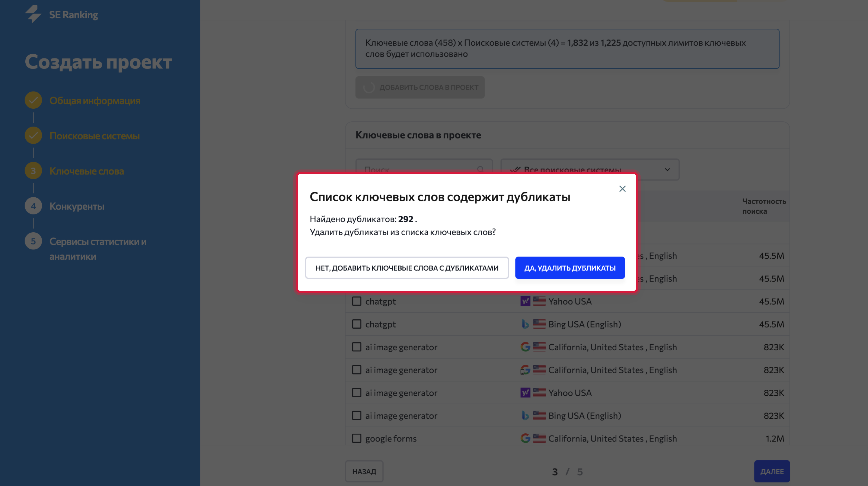
Task: Click US flag in chatgpt Yahoo USA row
Action: click(x=539, y=301)
